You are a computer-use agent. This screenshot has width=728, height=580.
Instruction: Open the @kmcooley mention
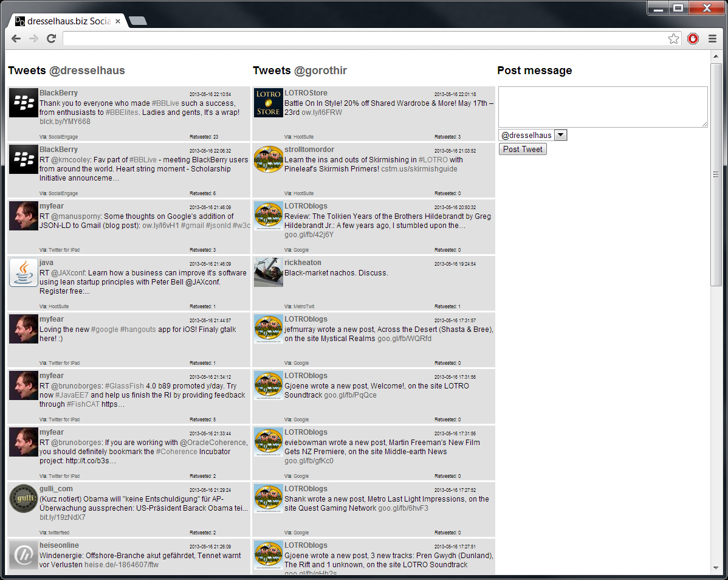click(70, 160)
